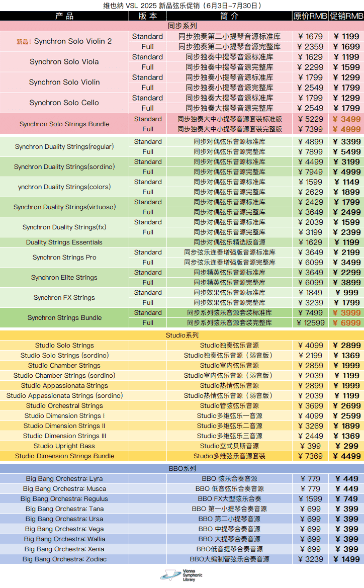
Task: Click the 'BBO FX大型弦乐合奏' description
Action: [229, 499]
